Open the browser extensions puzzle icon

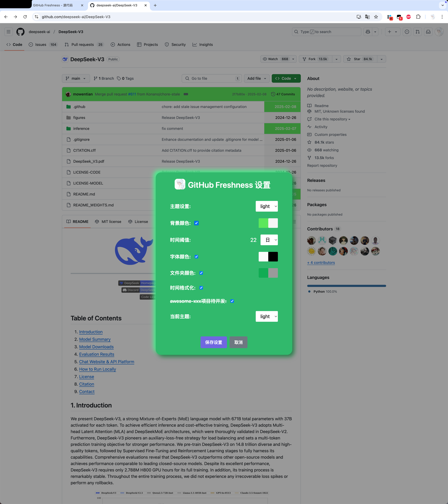[418, 17]
